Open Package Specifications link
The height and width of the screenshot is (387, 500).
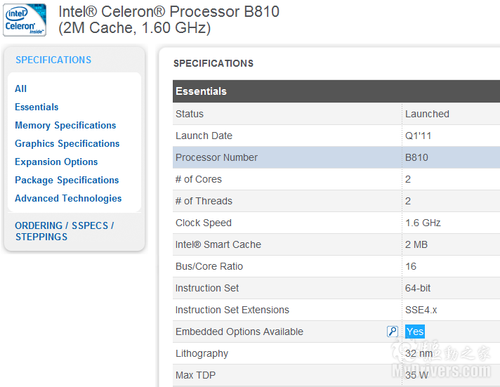67,180
